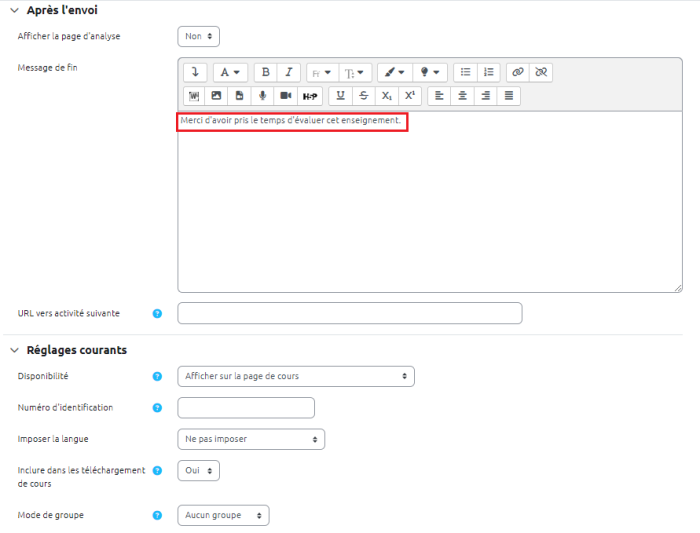Open the Disponibilité dropdown
Image resolution: width=700 pixels, height=533 pixels.
295,376
